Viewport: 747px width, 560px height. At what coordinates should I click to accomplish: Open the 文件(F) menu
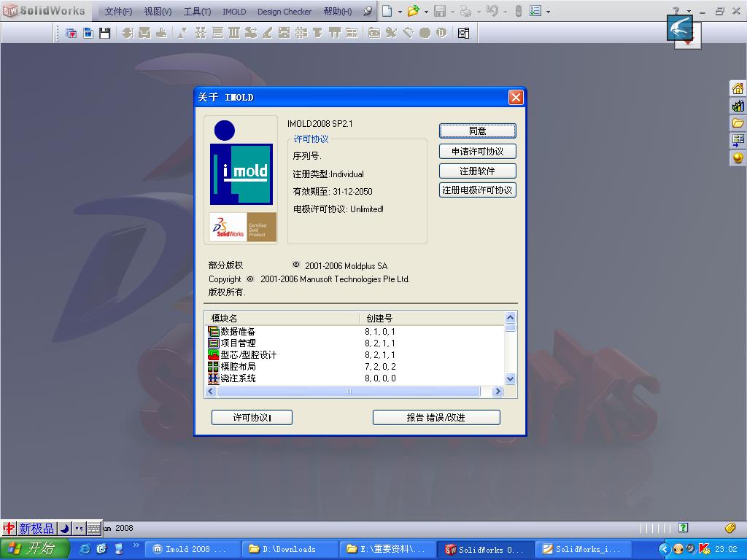[118, 12]
